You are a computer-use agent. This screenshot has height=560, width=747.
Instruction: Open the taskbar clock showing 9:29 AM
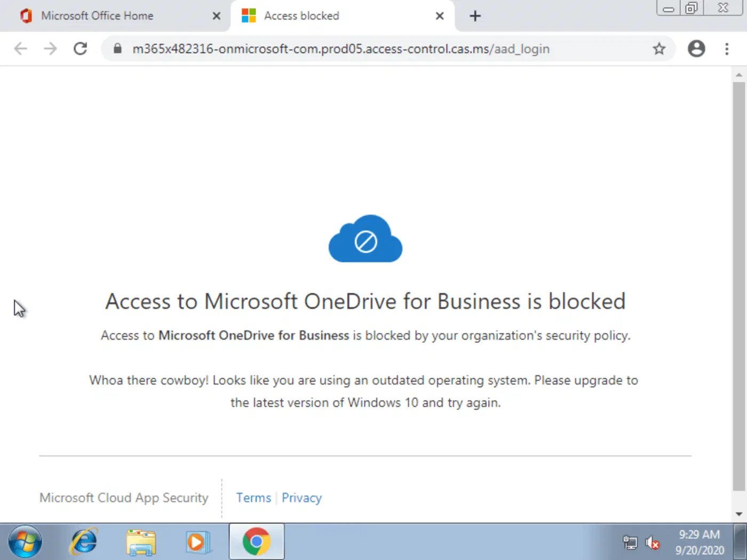point(700,542)
